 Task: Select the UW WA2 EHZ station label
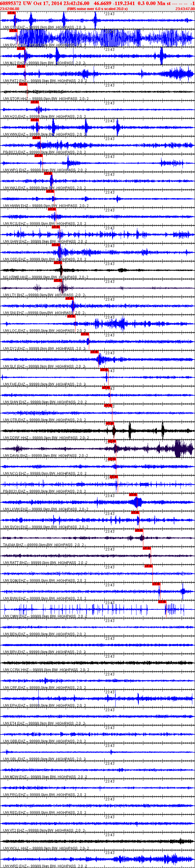tap(45, 188)
